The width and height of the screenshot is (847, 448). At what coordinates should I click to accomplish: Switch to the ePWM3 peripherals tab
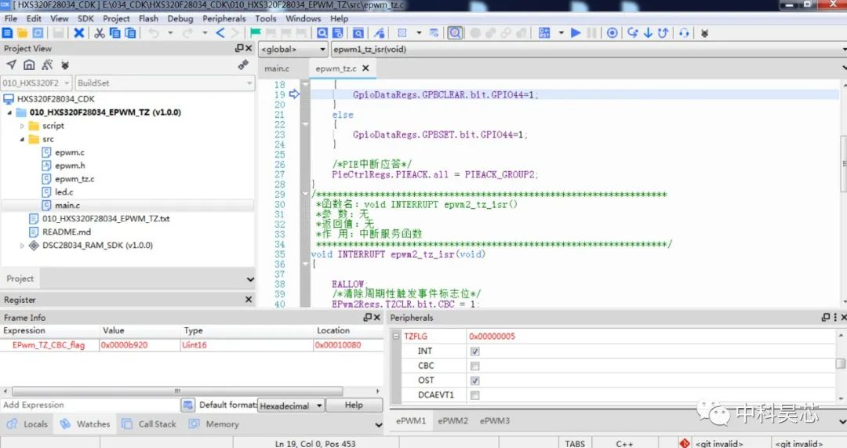point(495,420)
